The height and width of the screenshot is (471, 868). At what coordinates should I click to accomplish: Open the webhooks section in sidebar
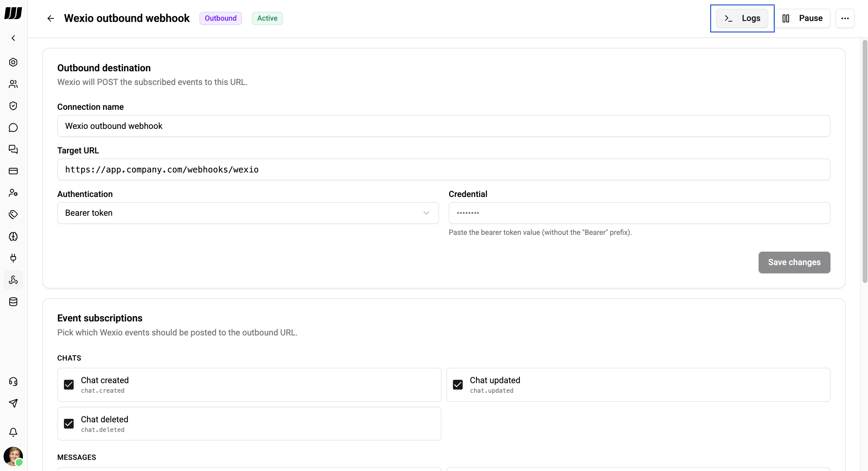[x=13, y=280]
